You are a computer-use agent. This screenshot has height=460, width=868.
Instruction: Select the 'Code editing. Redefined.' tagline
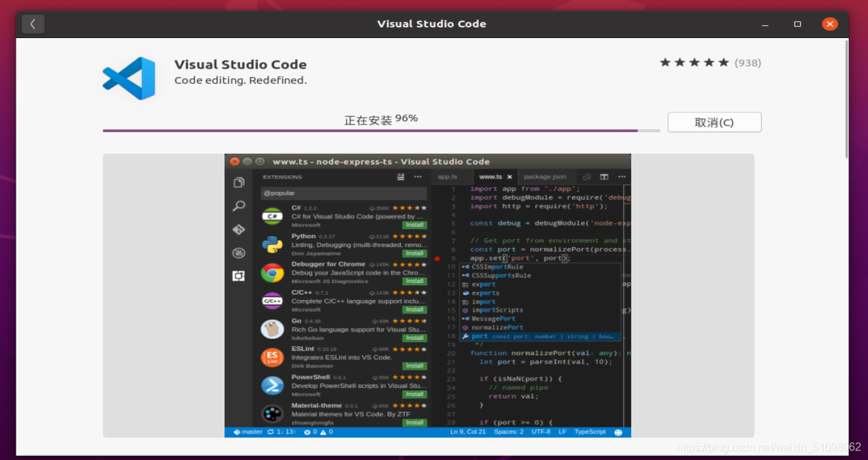(x=240, y=80)
